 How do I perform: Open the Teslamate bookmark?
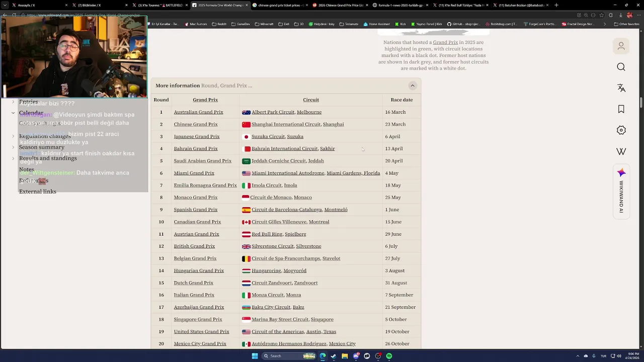(349, 24)
